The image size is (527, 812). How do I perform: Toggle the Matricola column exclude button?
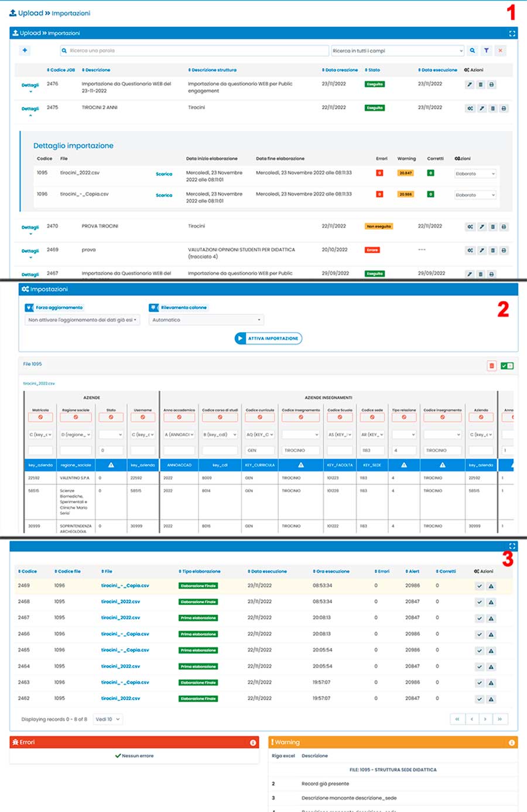point(40,417)
